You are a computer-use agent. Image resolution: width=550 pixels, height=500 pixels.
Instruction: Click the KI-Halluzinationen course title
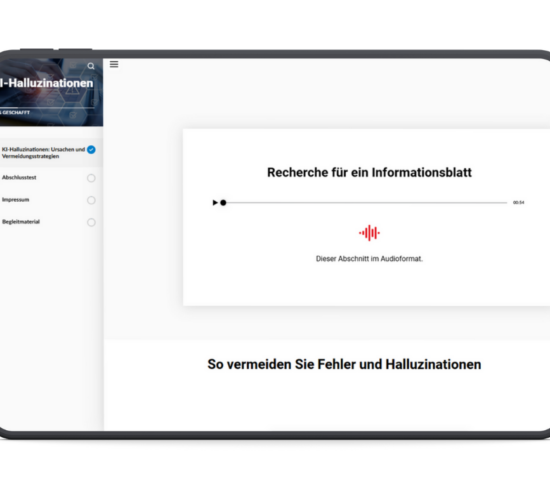coord(46,83)
